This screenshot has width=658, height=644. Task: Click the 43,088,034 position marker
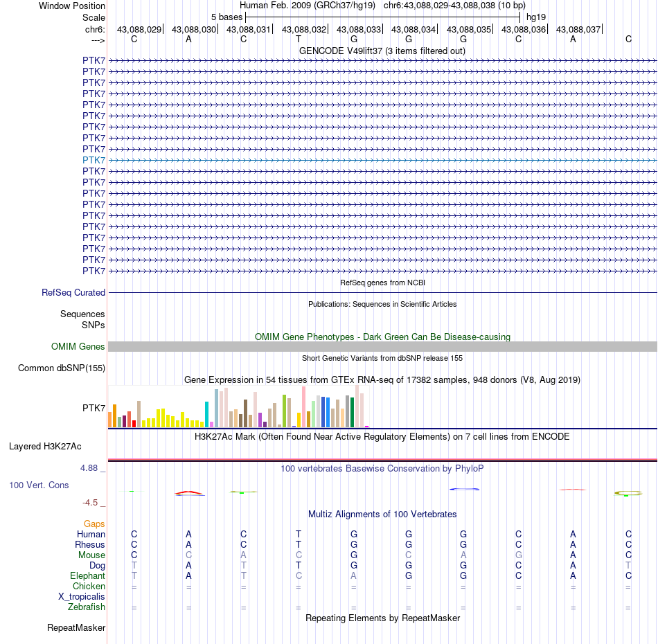click(414, 29)
